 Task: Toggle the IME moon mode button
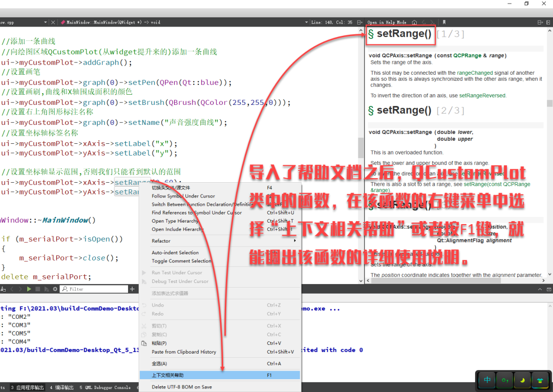522,380
